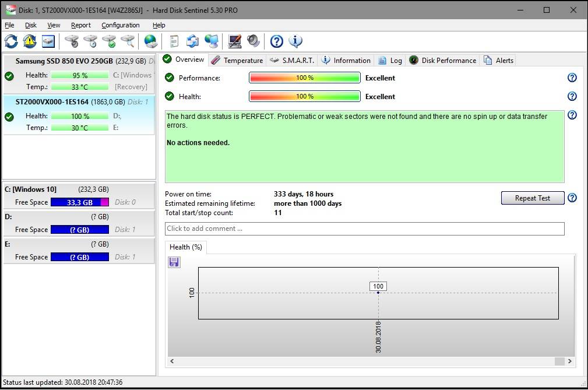Switch to the Disk Performance tab

tap(442, 61)
